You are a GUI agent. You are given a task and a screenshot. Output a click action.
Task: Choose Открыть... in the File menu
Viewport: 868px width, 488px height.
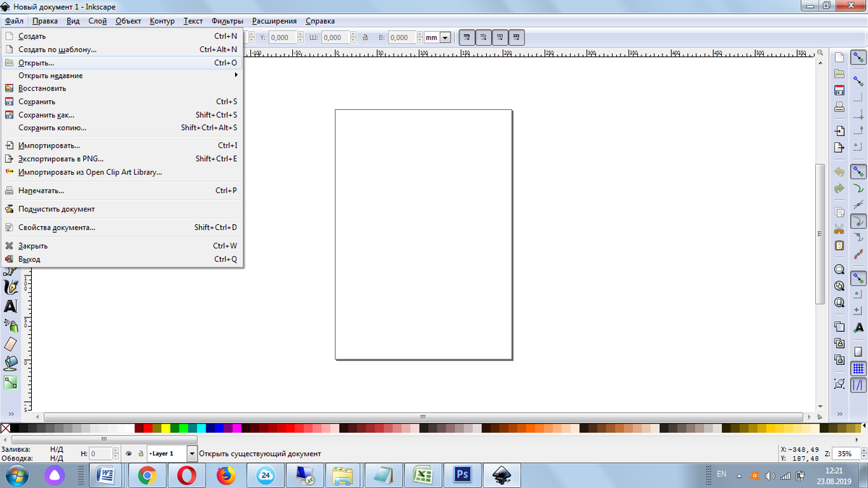[x=122, y=63]
